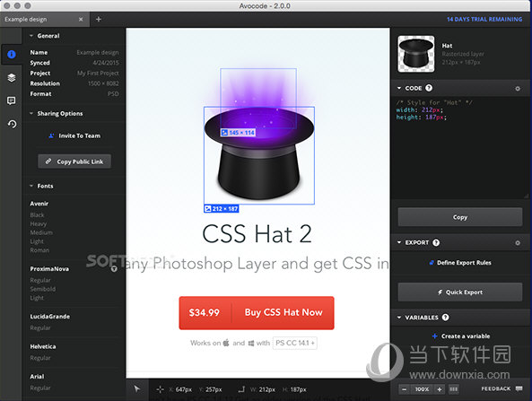Click the Hat layer thumbnail

click(416, 54)
